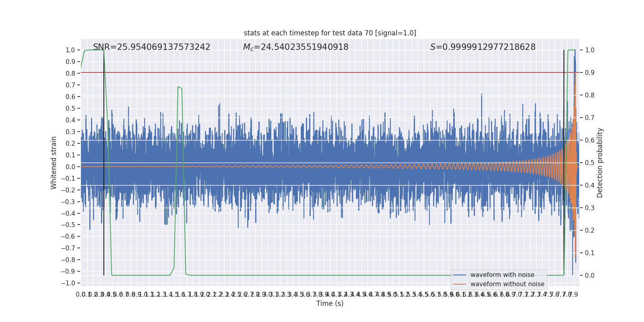
Task: Click the 1.0 tick on left axis
Action: [x=70, y=50]
